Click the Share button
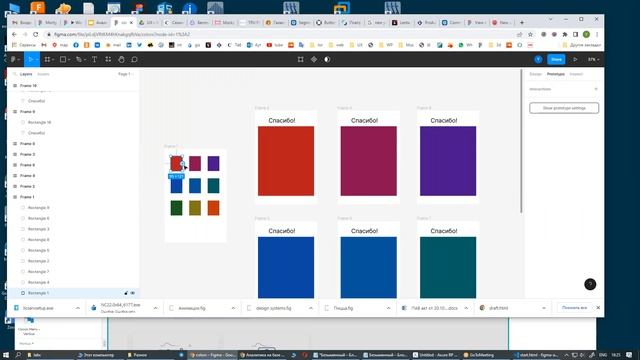This screenshot has width=640, height=360. 556,60
